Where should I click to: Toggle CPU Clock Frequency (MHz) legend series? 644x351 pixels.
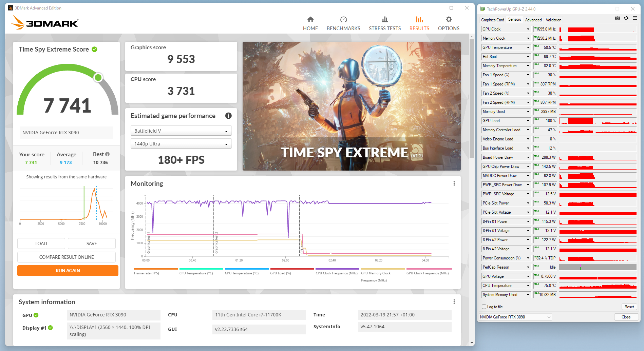coord(337,271)
